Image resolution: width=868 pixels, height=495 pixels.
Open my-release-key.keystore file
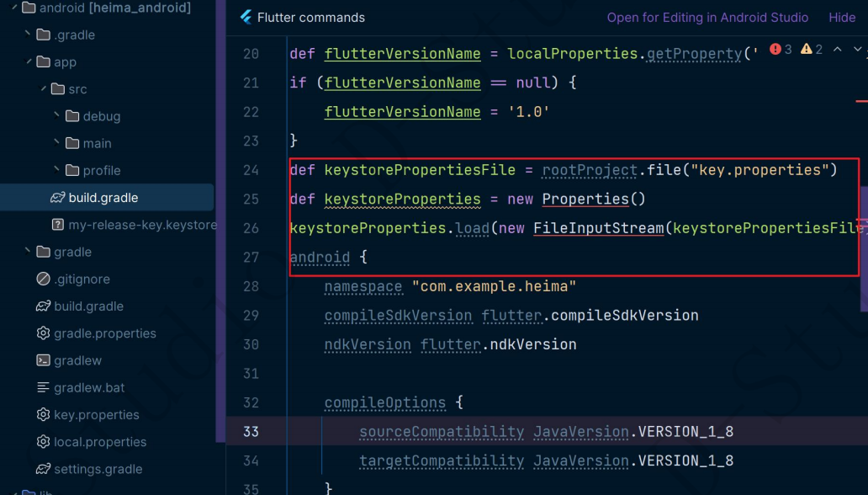pos(143,225)
